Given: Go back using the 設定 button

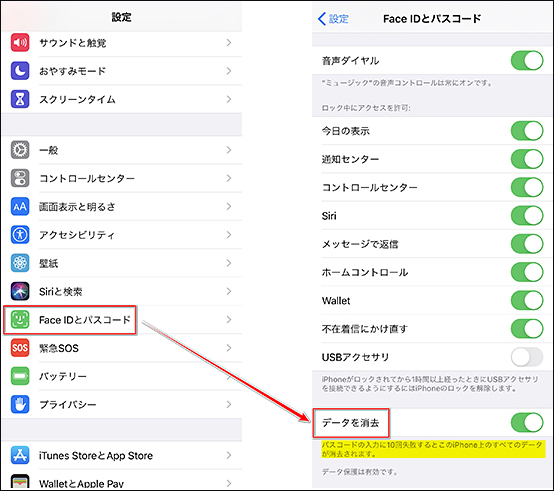Looking at the screenshot, I should point(333,18).
